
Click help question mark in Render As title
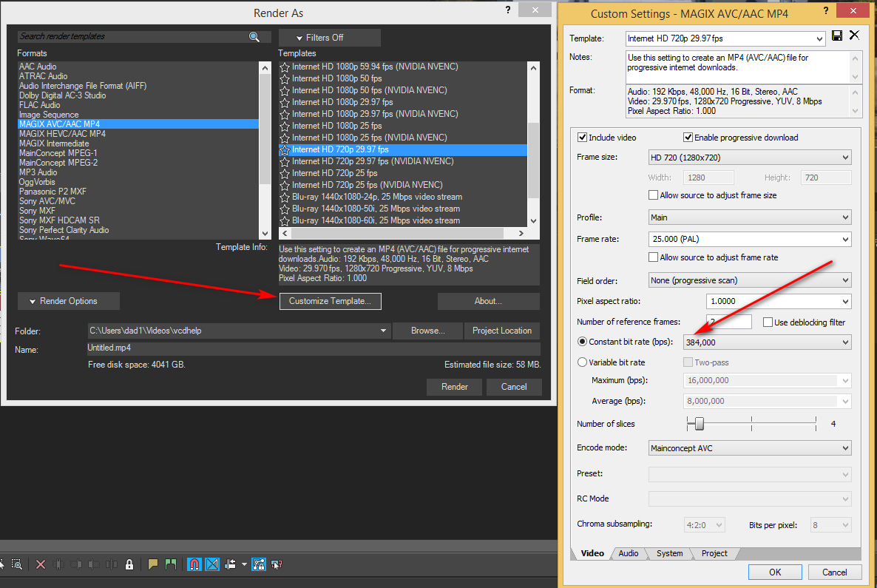coord(508,10)
